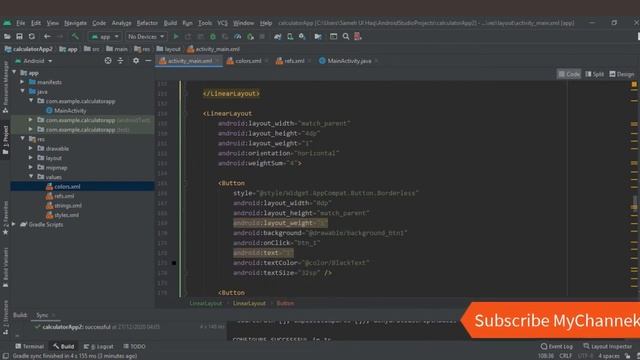
Task: Open the Tools menu
Action: pyautogui.click(x=205, y=23)
